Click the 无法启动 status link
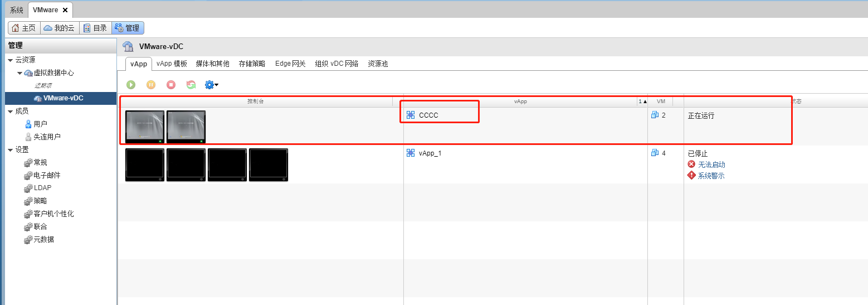 point(711,164)
